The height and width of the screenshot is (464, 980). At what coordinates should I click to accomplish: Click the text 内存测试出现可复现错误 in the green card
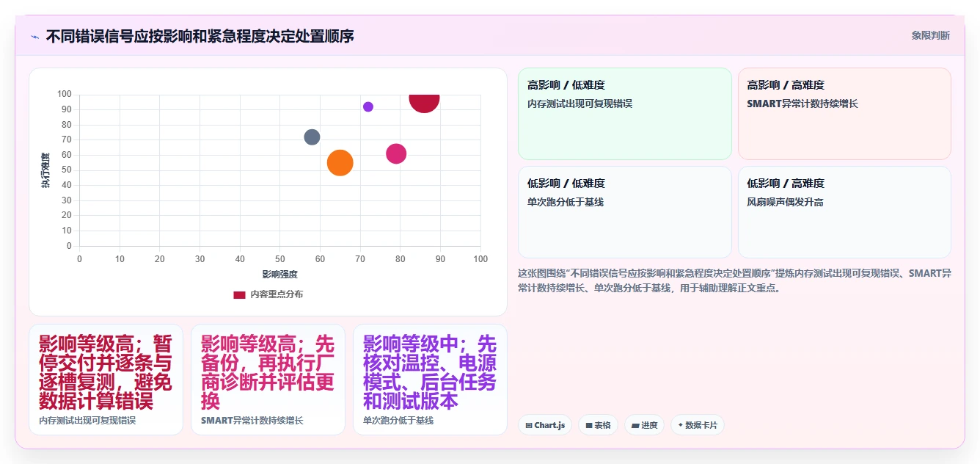click(x=579, y=104)
